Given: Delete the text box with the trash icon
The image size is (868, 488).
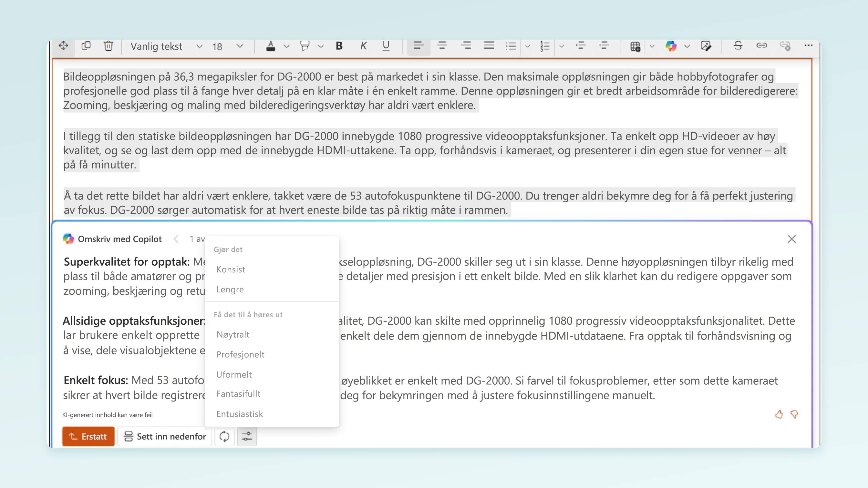Looking at the screenshot, I should [x=108, y=46].
